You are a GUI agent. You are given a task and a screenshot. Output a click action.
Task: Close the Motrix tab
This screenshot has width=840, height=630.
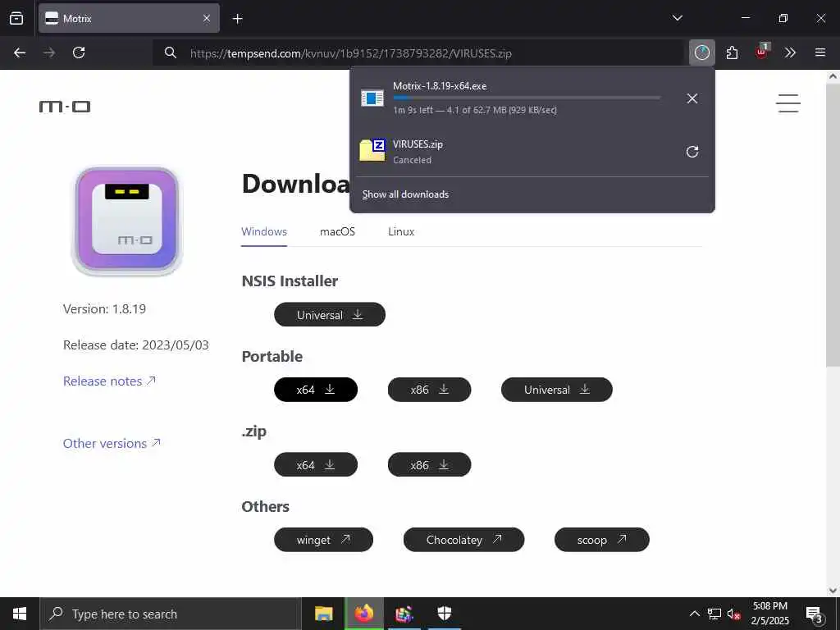(206, 18)
